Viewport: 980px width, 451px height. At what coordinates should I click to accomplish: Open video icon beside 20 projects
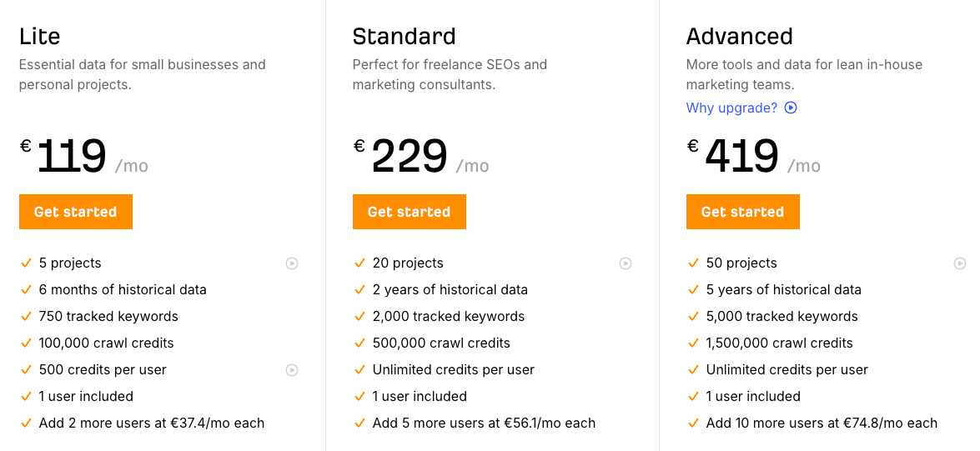(x=626, y=263)
